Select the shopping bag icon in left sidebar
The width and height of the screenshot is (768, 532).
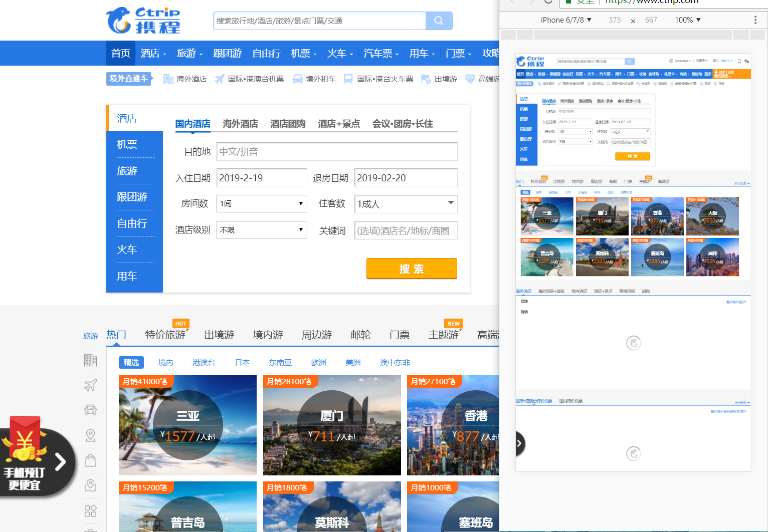90,460
